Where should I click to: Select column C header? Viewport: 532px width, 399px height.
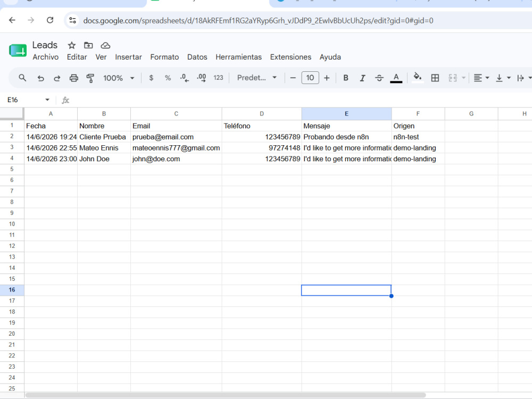pos(176,114)
